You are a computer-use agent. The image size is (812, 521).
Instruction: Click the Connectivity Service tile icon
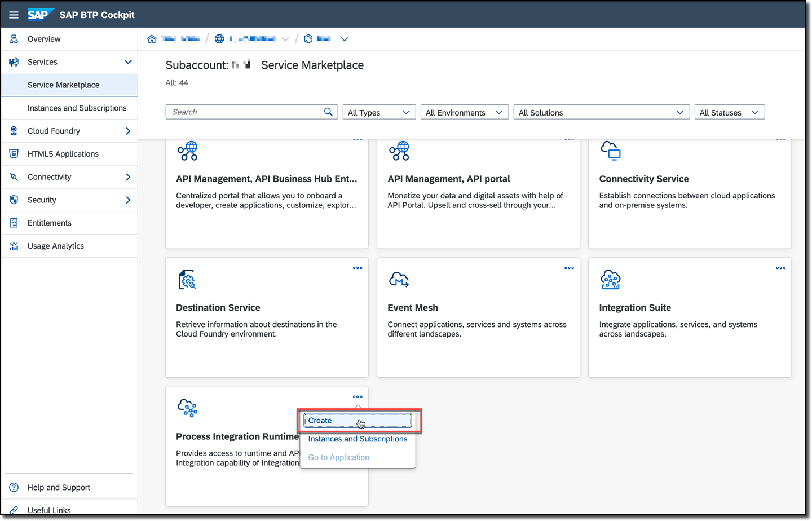pos(611,151)
